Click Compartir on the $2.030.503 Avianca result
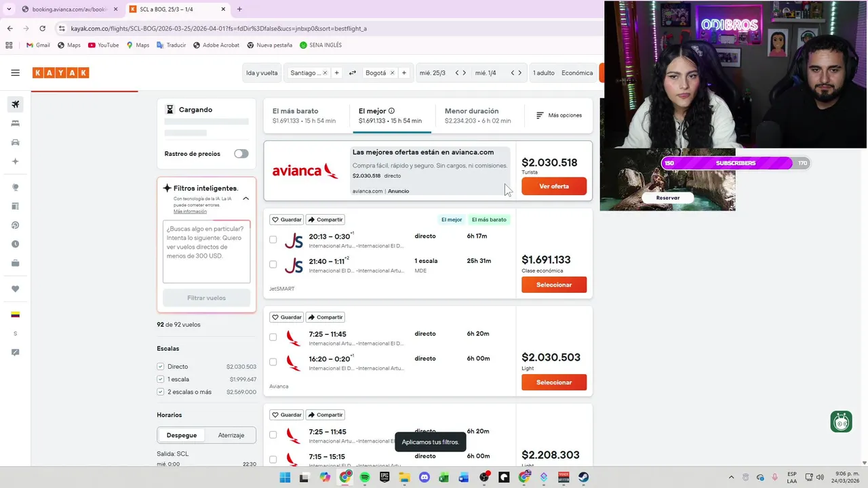This screenshot has height=488, width=868. pos(325,317)
